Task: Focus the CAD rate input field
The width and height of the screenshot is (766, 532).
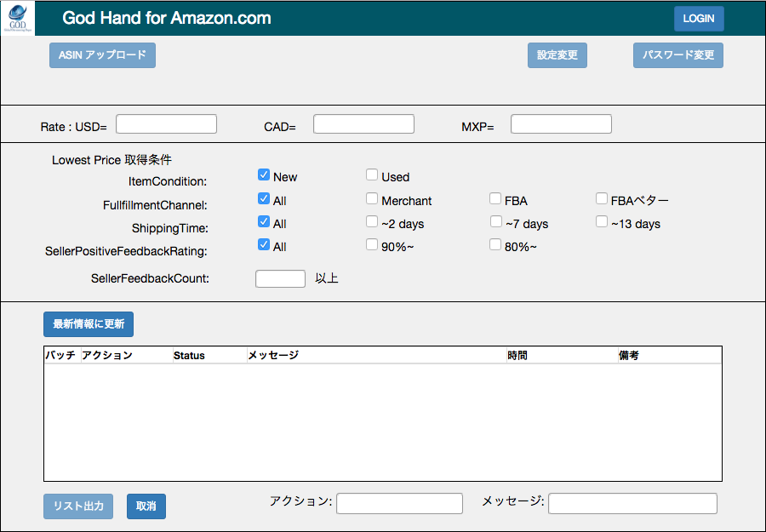Action: coord(363,124)
